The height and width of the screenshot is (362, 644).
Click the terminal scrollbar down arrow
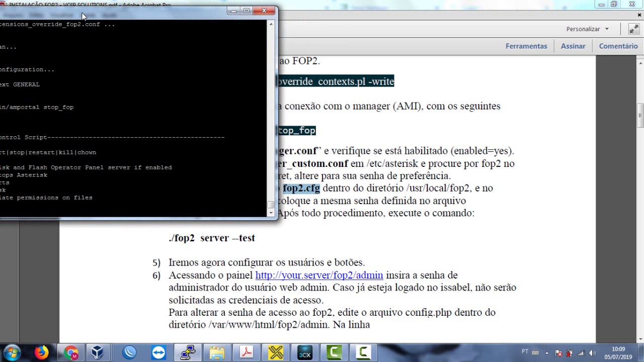click(x=271, y=213)
